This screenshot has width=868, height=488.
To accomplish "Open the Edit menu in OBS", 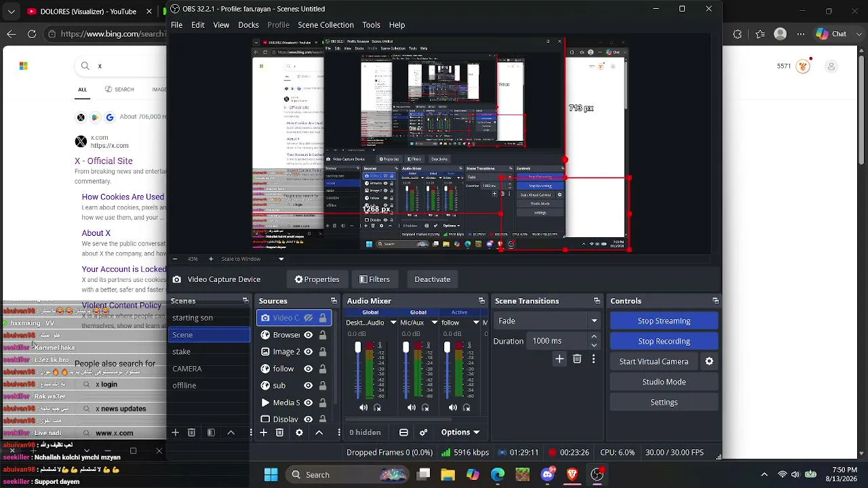I will (198, 25).
